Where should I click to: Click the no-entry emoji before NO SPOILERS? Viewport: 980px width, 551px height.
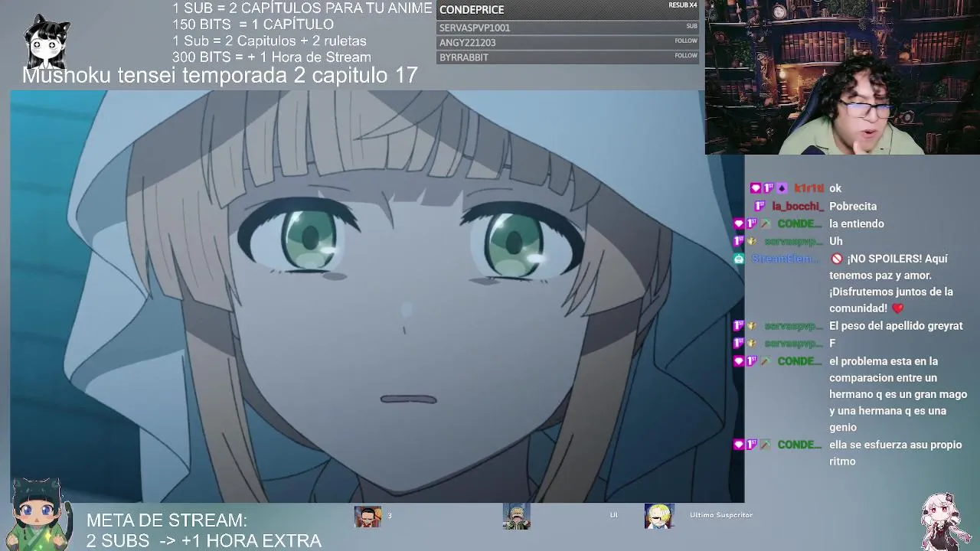click(837, 259)
